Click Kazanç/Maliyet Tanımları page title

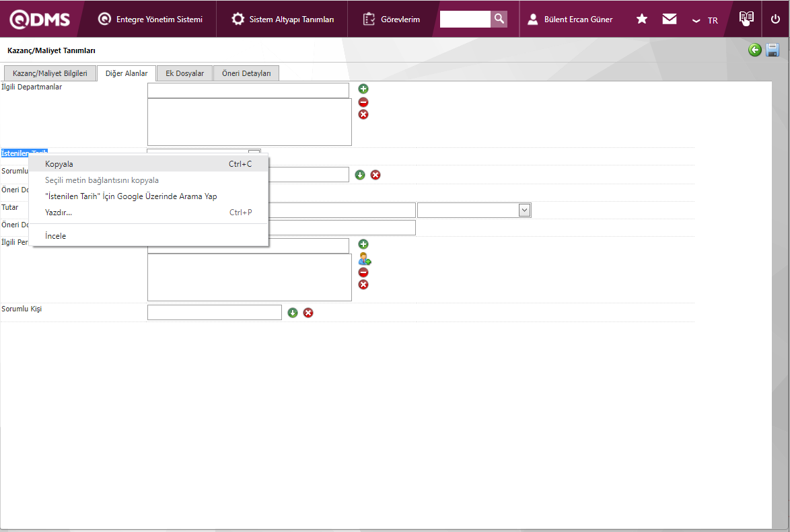51,50
